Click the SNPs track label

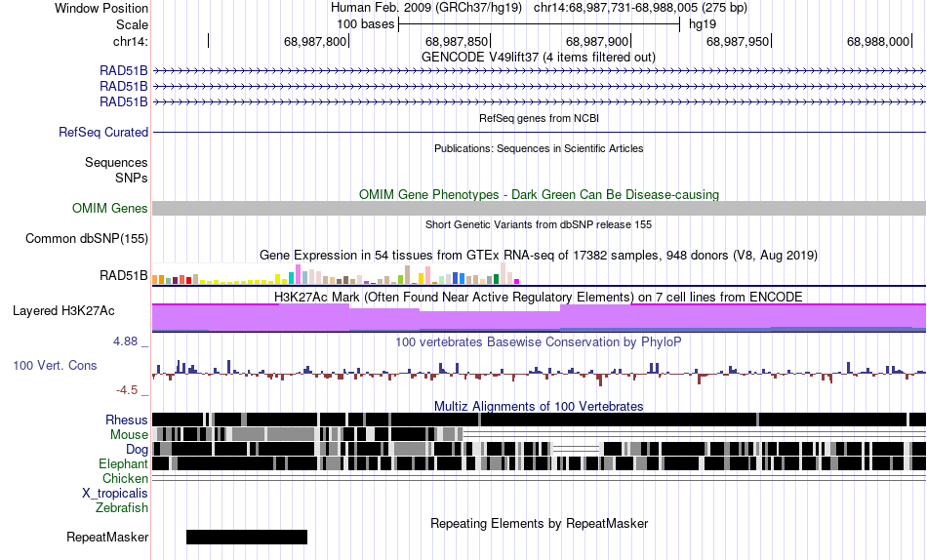[132, 178]
